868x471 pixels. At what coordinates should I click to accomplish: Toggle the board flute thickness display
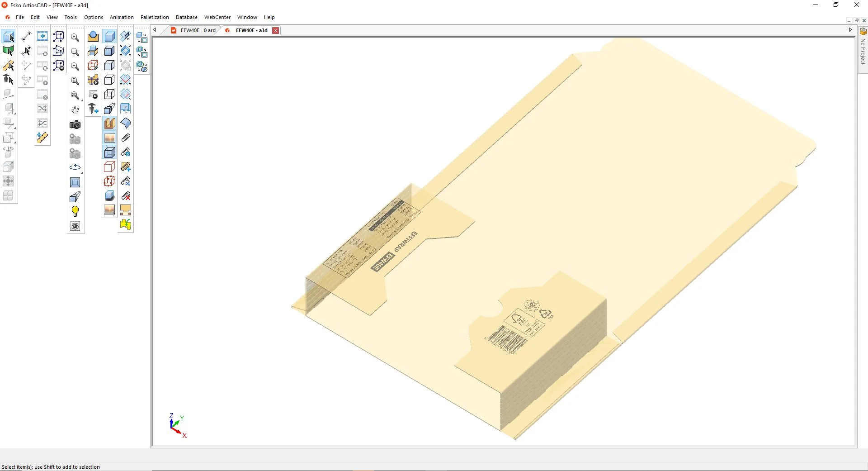coord(109,123)
